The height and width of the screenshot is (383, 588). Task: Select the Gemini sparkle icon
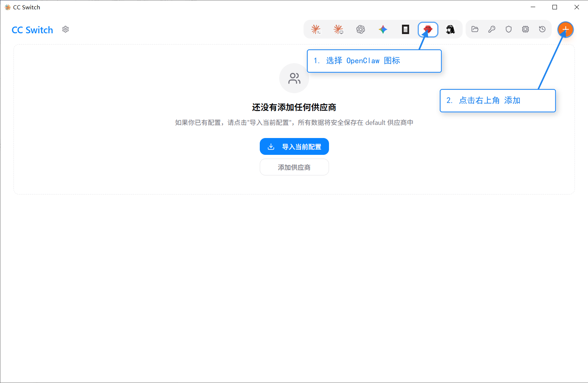coord(383,30)
